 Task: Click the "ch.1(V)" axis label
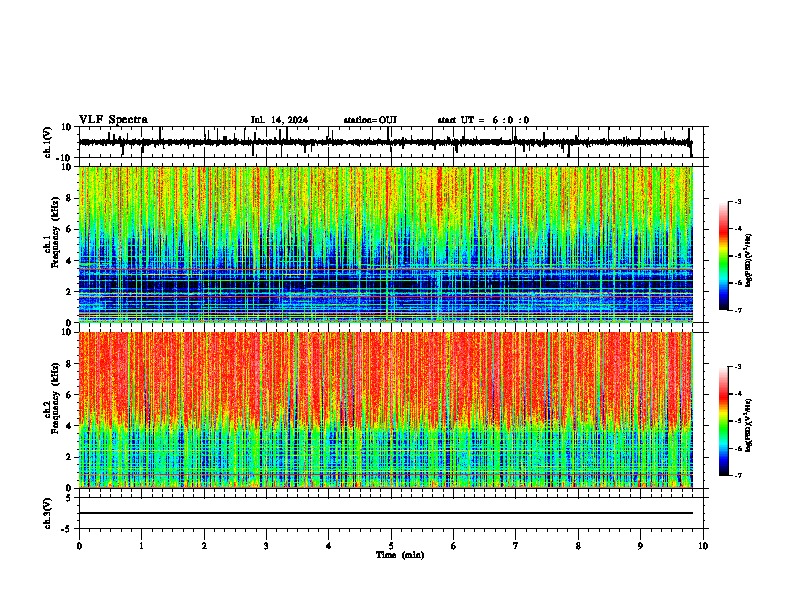pyautogui.click(x=48, y=142)
